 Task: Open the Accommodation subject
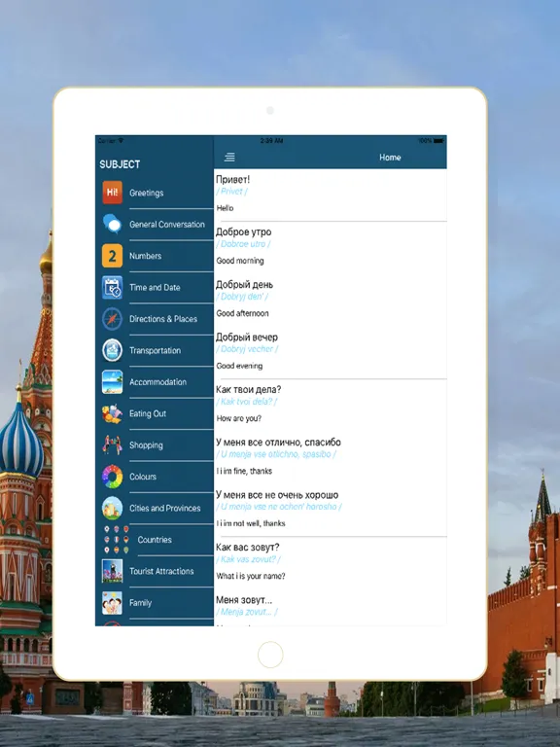click(x=155, y=381)
